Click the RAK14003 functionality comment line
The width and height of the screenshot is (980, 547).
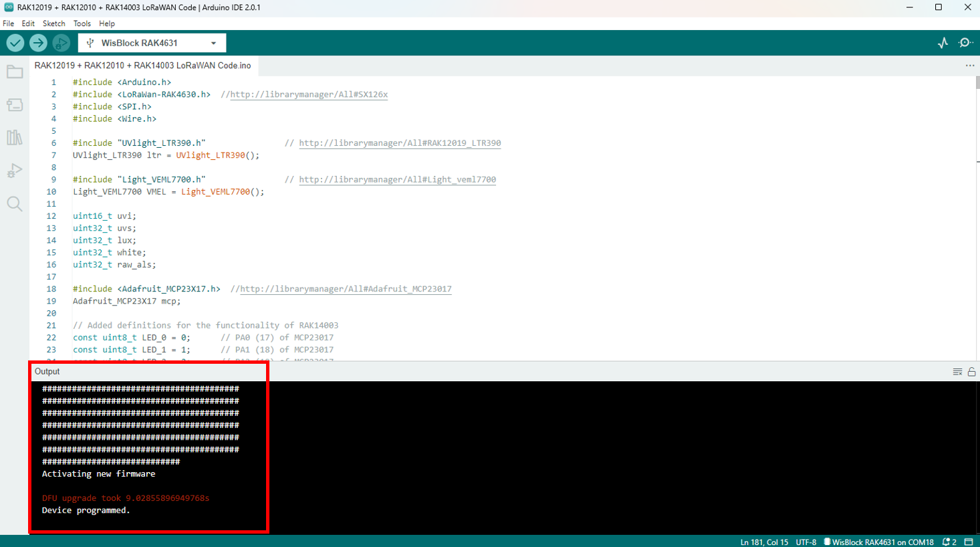click(x=205, y=326)
